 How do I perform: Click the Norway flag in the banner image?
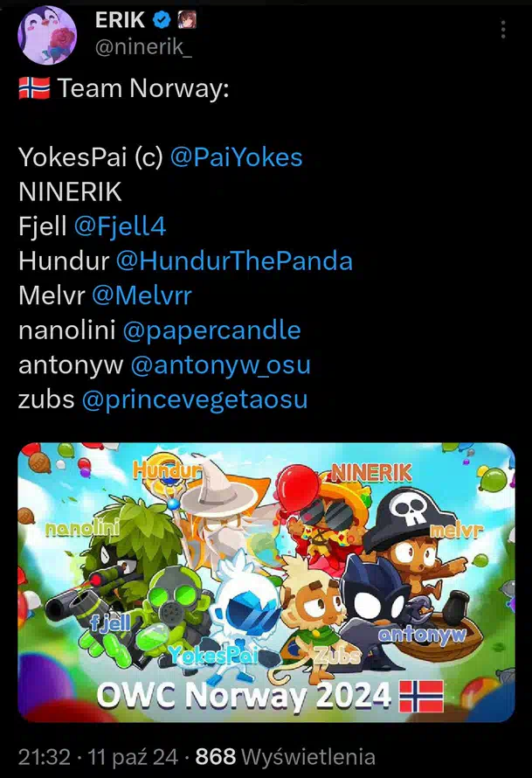coord(421,696)
